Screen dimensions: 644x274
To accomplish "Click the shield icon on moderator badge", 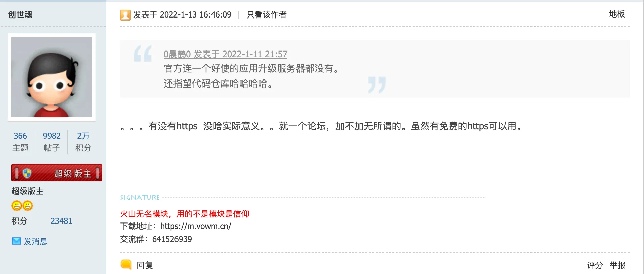I will pyautogui.click(x=27, y=173).
